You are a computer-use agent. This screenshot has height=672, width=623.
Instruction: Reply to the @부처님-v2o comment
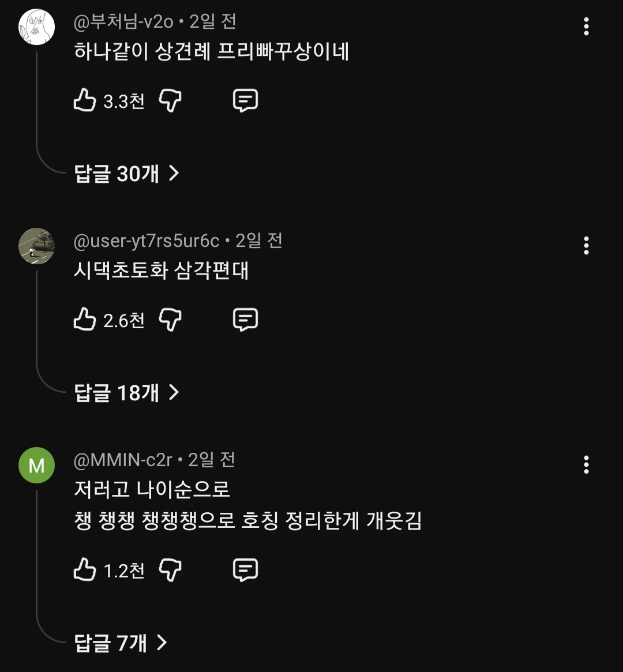pos(245,100)
